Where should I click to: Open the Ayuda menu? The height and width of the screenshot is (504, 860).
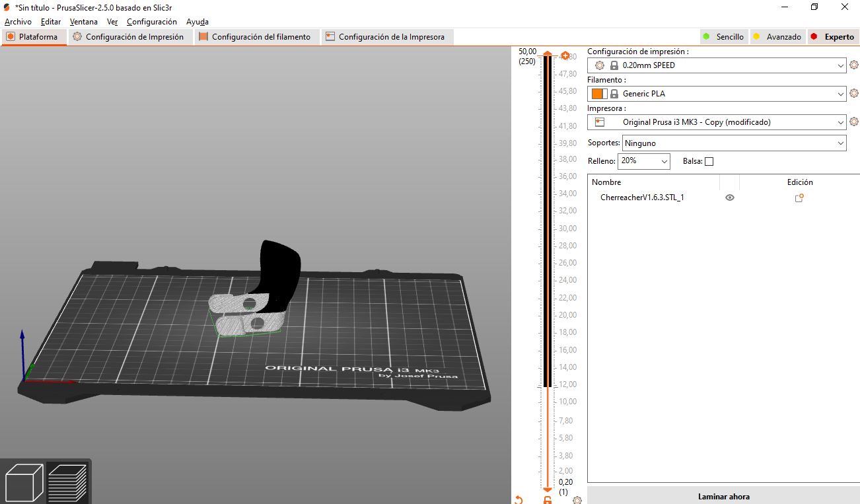197,22
